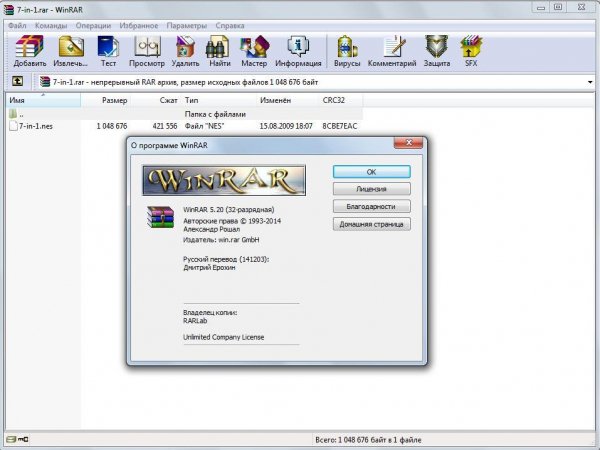Confirm the About dialog with OK
Screen dimensions: 600x450
coord(372,172)
